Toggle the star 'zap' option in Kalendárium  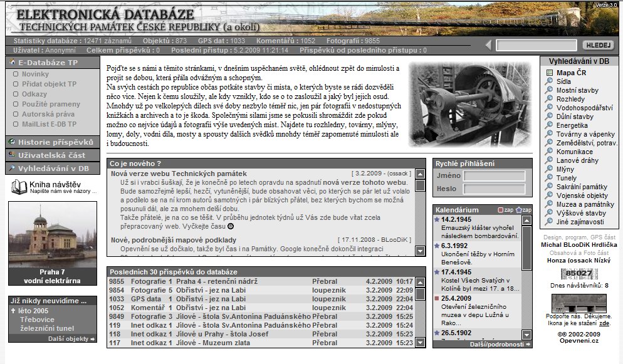[x=518, y=210]
